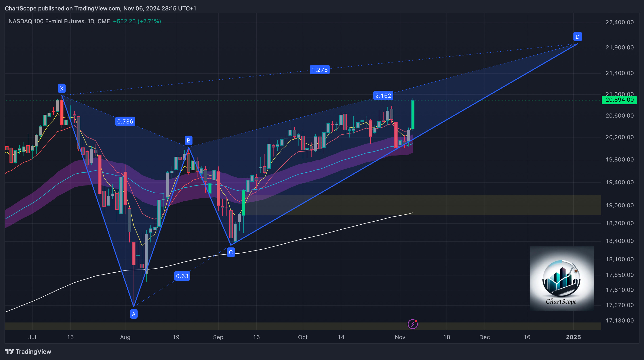644x360 pixels.
Task: Click the NASDAQ 100 E-mini Futures symbol title
Action: pyautogui.click(x=59, y=21)
